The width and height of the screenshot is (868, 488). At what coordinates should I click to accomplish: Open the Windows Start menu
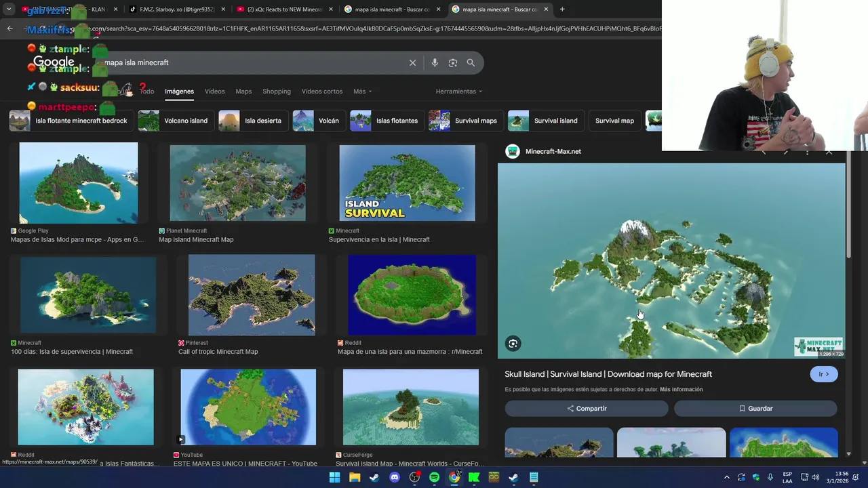335,477
